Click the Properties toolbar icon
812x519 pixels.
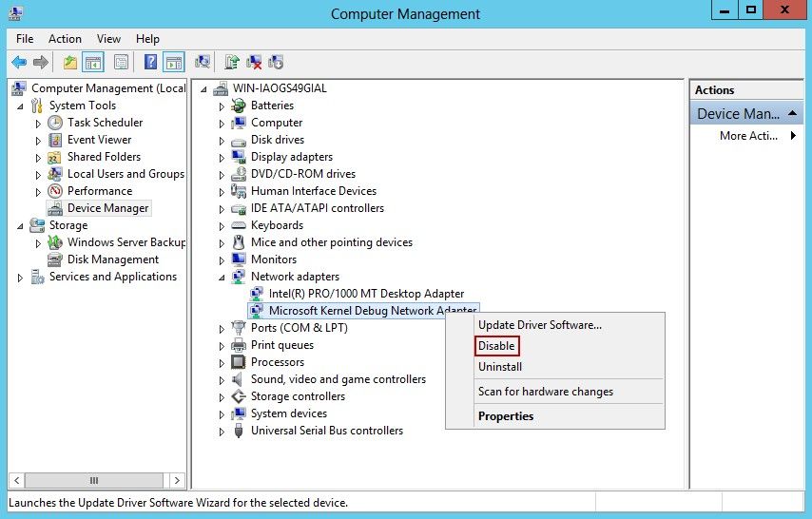click(122, 63)
